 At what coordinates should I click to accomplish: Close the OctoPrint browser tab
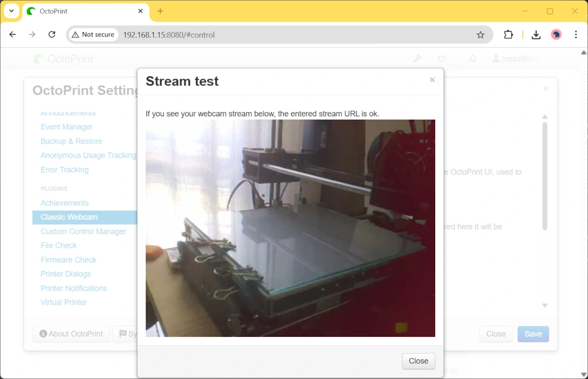click(140, 11)
